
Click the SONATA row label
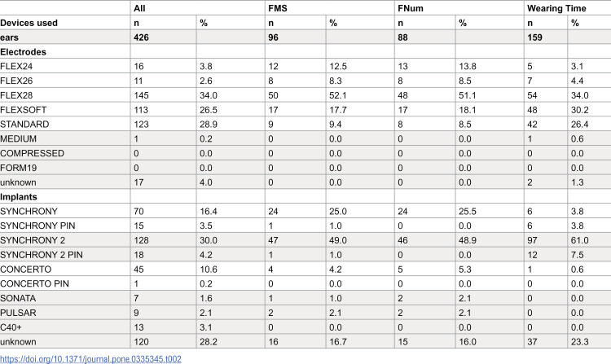click(x=18, y=299)
